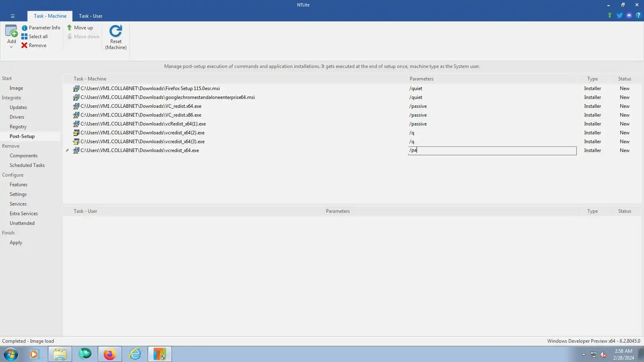Image resolution: width=644 pixels, height=362 pixels.
Task: Open the Components page
Action: 23,156
